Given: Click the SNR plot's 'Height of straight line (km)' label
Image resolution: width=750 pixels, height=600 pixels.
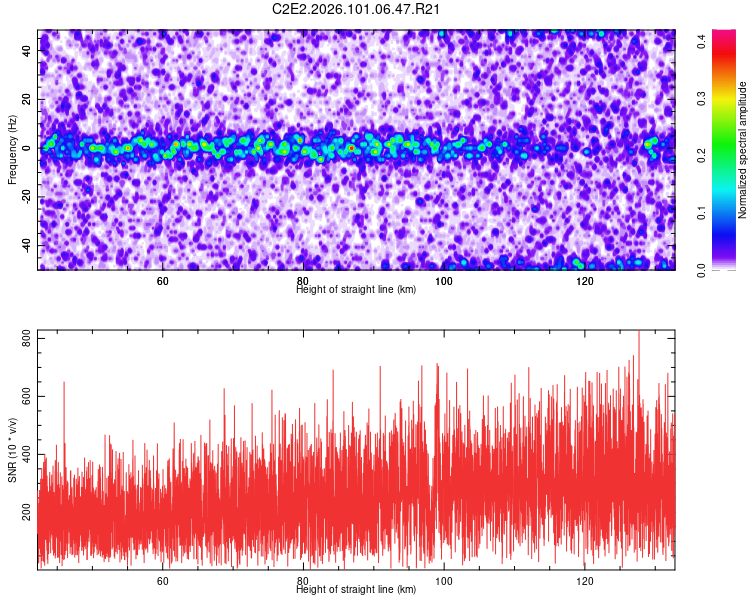Looking at the screenshot, I should (x=356, y=589).
